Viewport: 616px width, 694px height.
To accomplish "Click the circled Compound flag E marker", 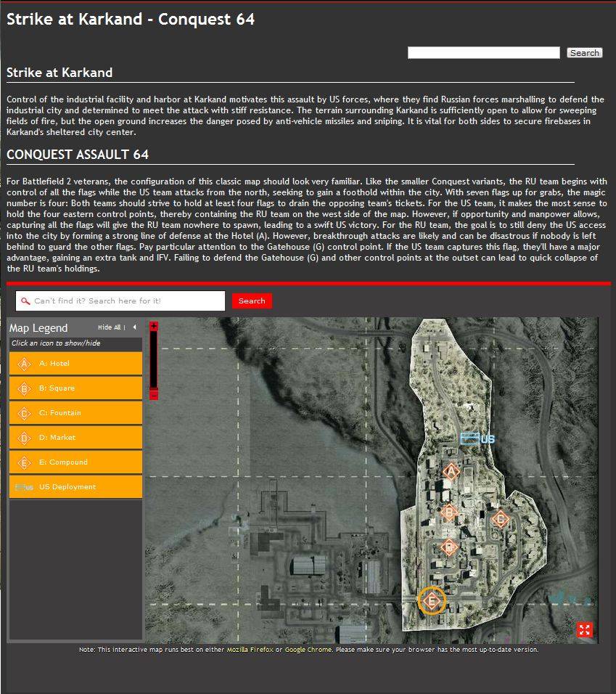I will (432, 601).
